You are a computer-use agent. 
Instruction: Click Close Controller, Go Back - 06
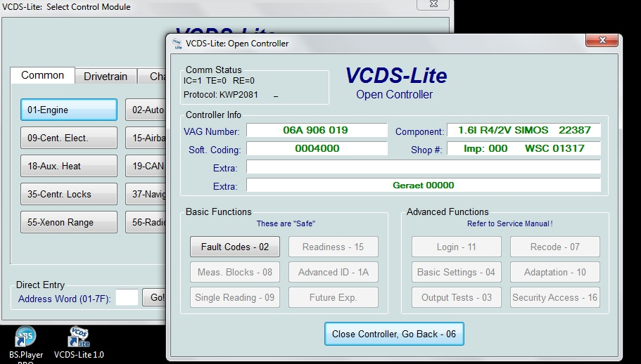point(394,334)
